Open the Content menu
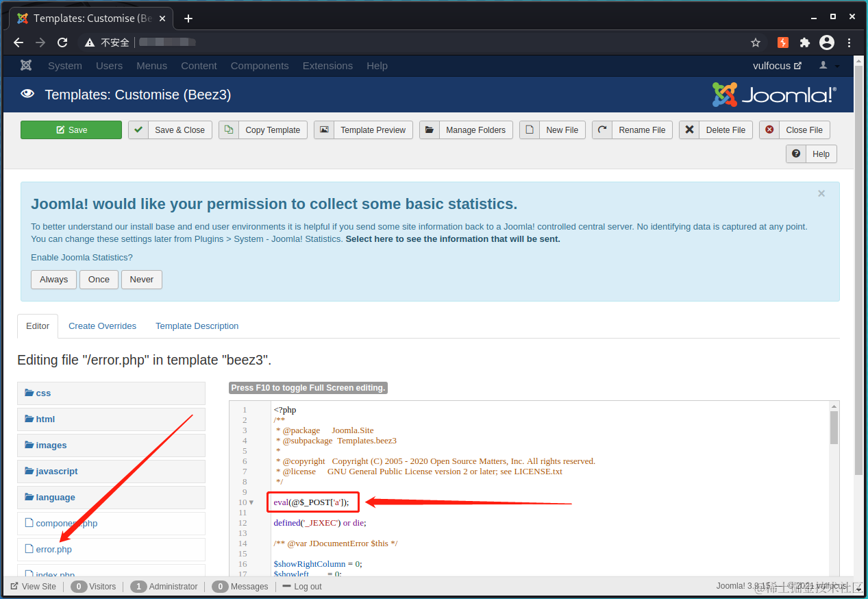This screenshot has width=868, height=599. point(199,66)
